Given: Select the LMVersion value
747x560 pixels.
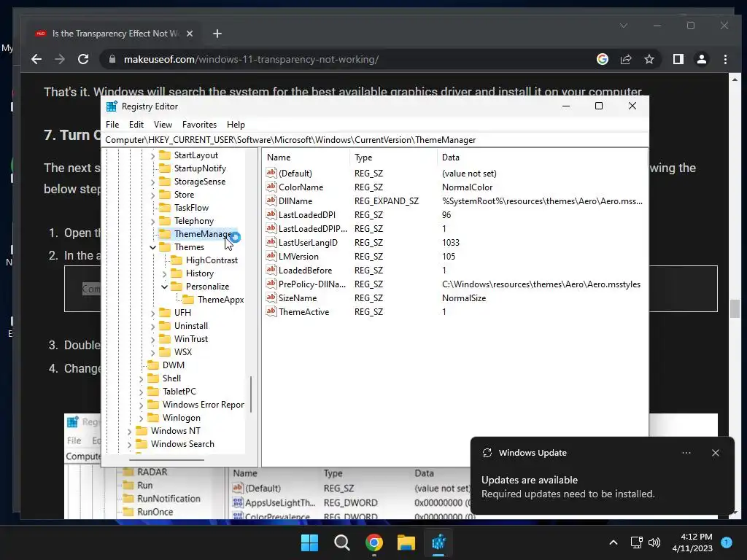Looking at the screenshot, I should 298,256.
